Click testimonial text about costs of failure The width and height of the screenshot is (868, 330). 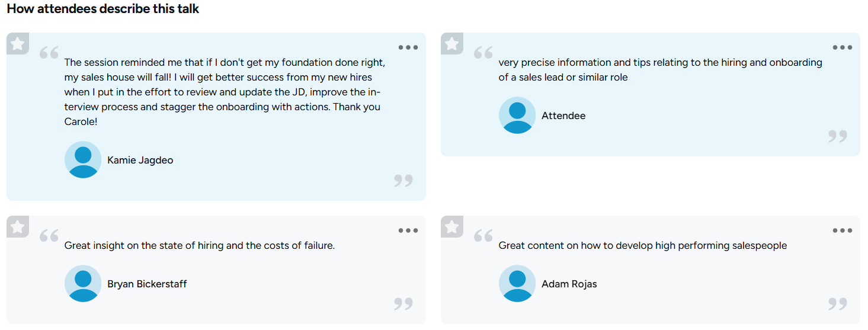200,245
